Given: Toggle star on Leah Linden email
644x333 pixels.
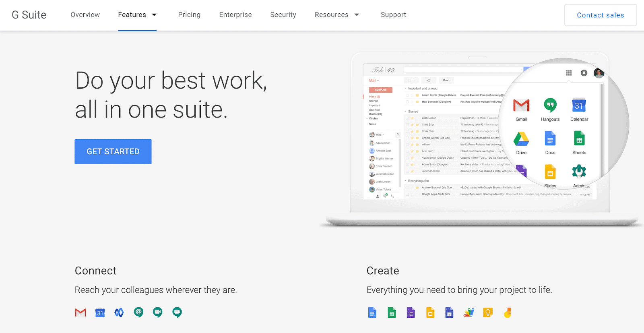Looking at the screenshot, I should tap(412, 118).
